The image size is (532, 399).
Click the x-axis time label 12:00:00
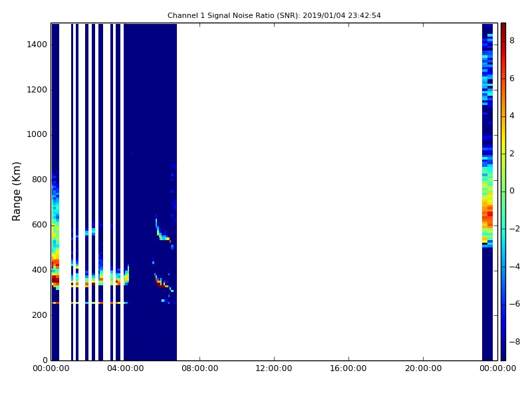pyautogui.click(x=274, y=368)
